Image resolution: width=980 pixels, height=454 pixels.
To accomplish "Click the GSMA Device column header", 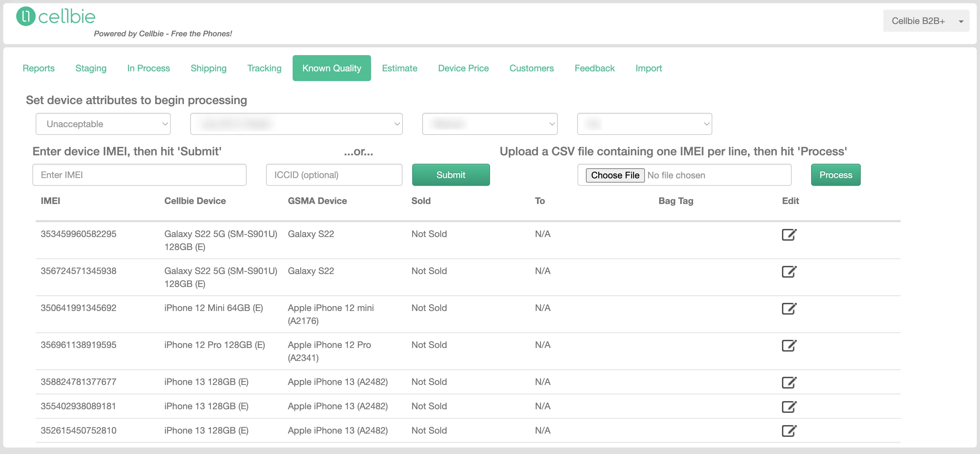I will [317, 201].
